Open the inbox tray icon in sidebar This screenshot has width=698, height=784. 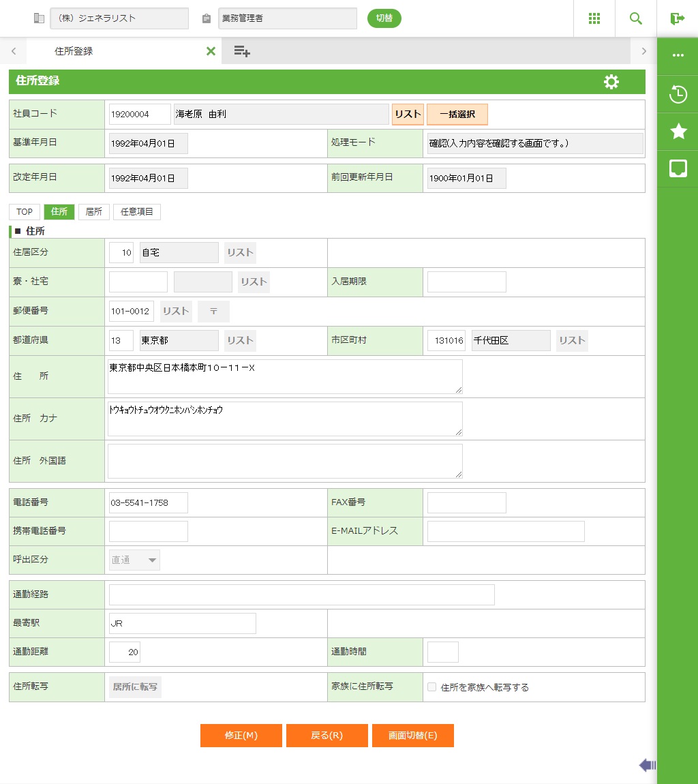click(x=678, y=169)
